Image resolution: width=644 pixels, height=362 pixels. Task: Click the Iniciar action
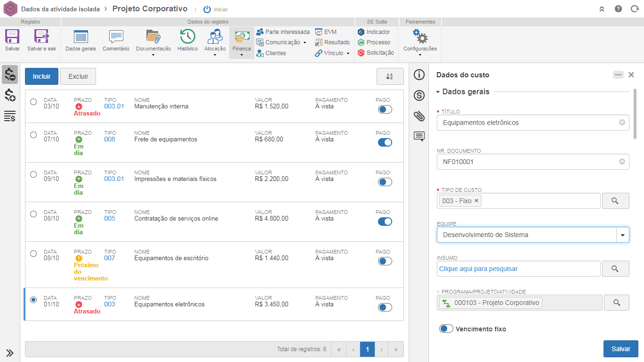tap(216, 9)
